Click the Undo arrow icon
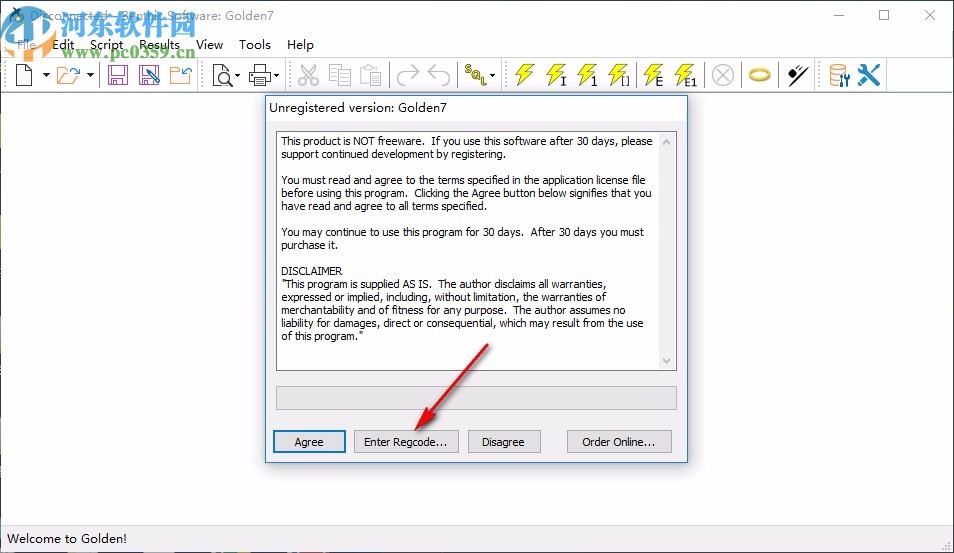The height and width of the screenshot is (553, 954). click(439, 75)
